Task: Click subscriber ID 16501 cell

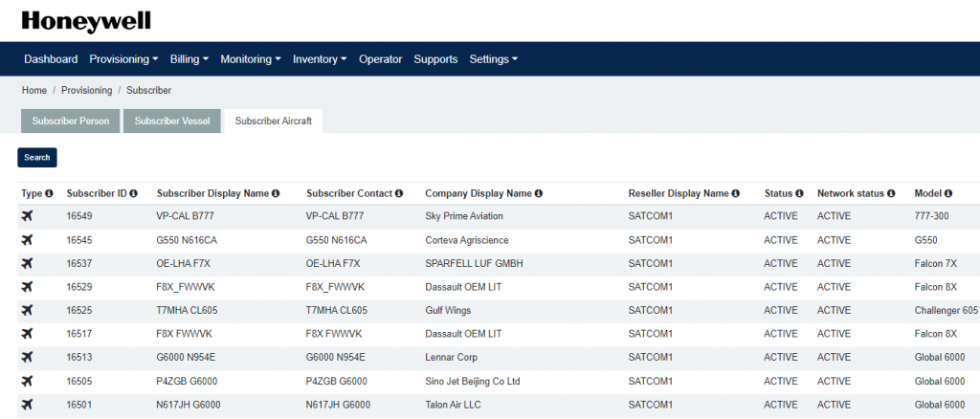Action: [x=79, y=405]
